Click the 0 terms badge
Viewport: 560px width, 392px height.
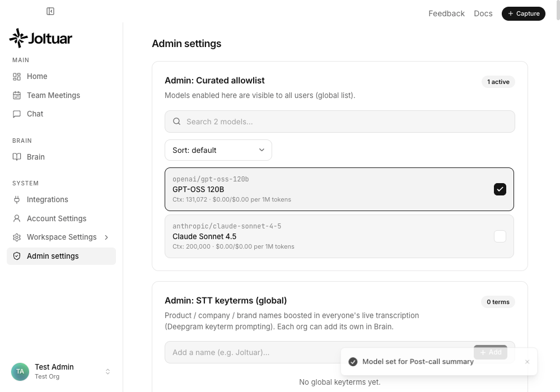pos(498,302)
